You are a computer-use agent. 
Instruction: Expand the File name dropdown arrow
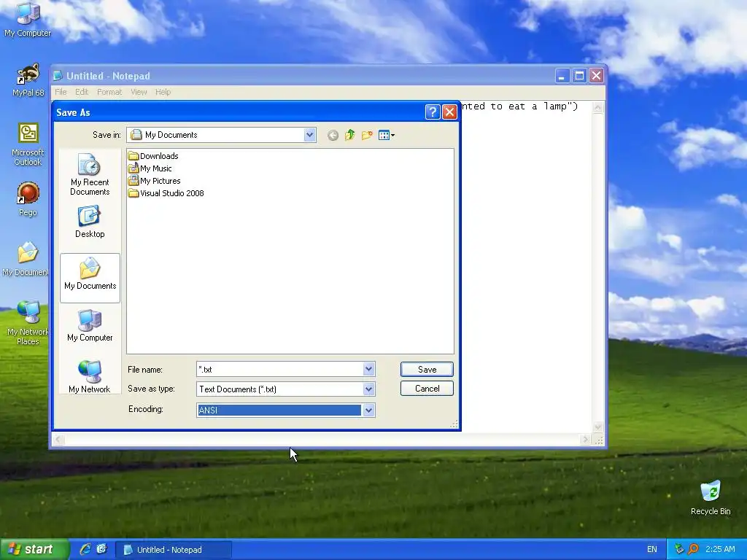[368, 369]
